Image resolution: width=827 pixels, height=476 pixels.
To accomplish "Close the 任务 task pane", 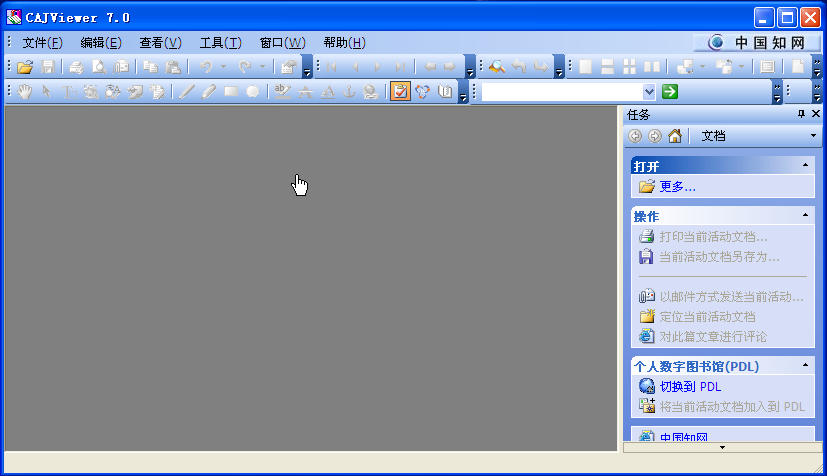I will (x=816, y=114).
